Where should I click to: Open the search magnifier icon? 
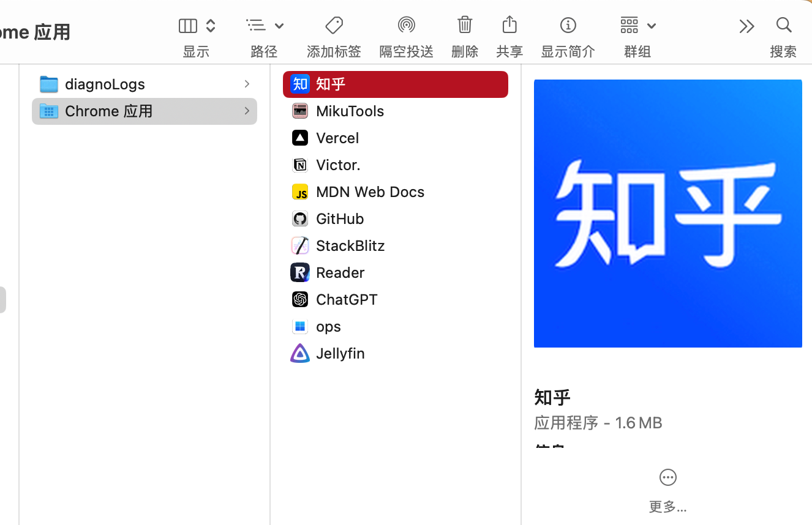coord(784,24)
